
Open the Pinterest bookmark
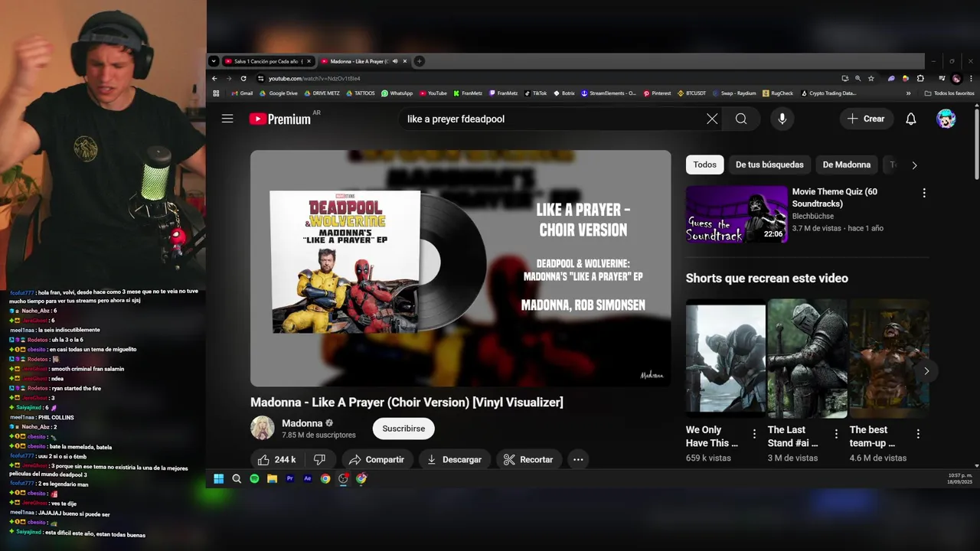click(657, 93)
